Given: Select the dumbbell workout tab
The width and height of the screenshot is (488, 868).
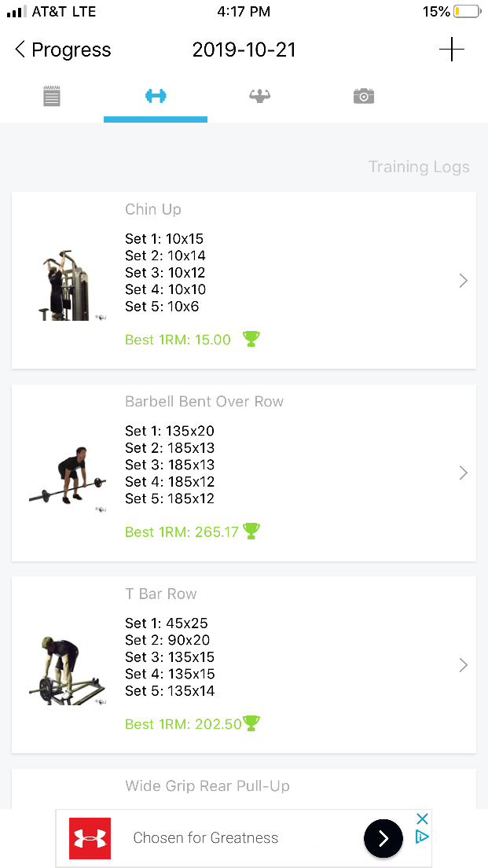Looking at the screenshot, I should 156,96.
